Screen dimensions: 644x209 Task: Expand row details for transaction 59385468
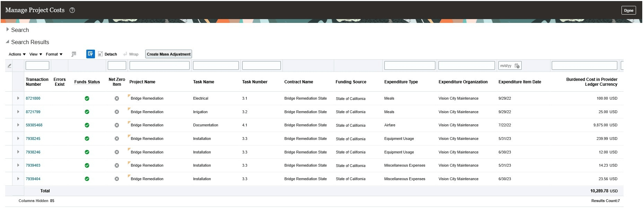point(18,125)
